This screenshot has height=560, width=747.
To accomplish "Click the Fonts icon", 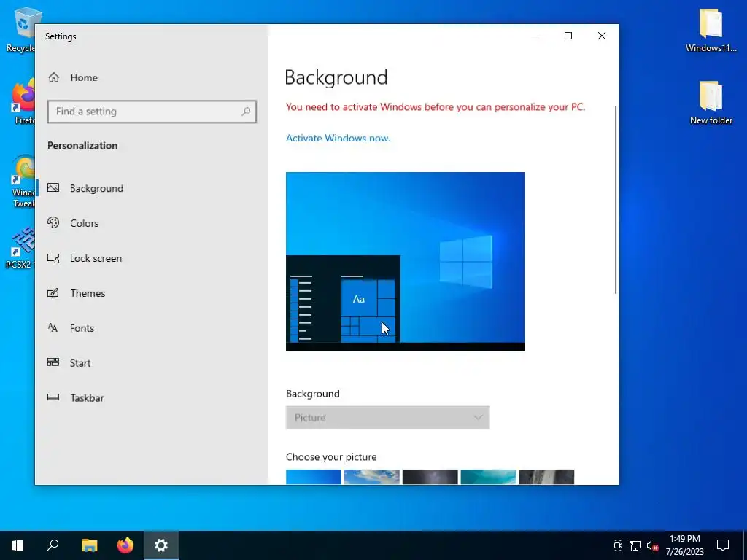I will [x=53, y=327].
